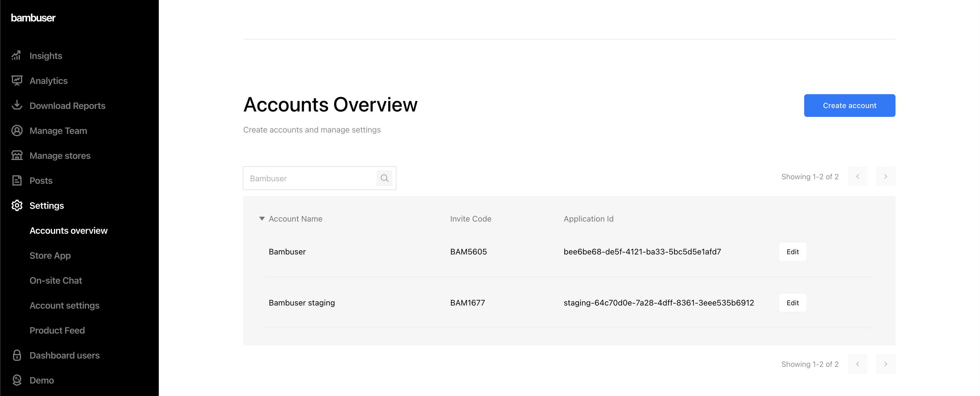Click the Account Name column header
Image resolution: width=980 pixels, height=396 pixels.
coord(295,219)
